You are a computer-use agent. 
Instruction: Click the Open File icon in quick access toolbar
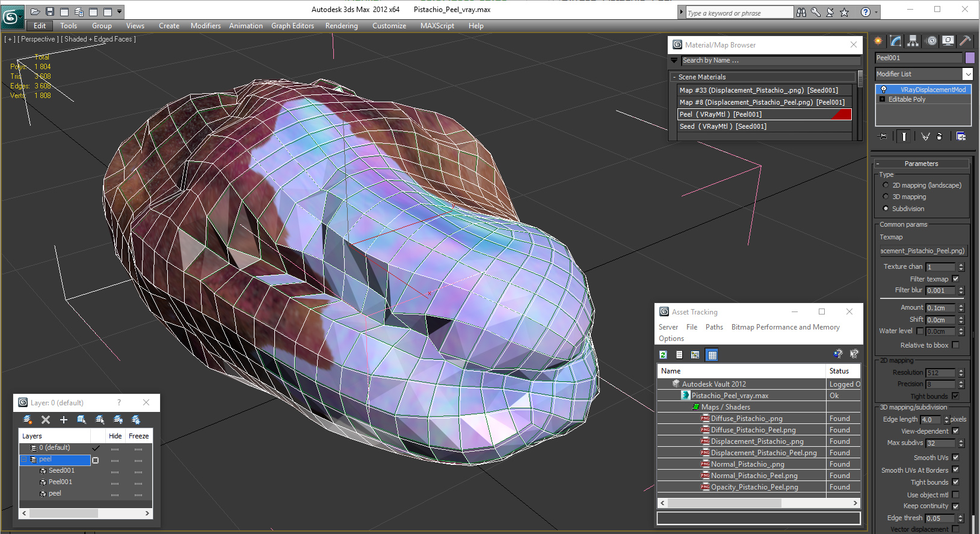[x=35, y=11]
